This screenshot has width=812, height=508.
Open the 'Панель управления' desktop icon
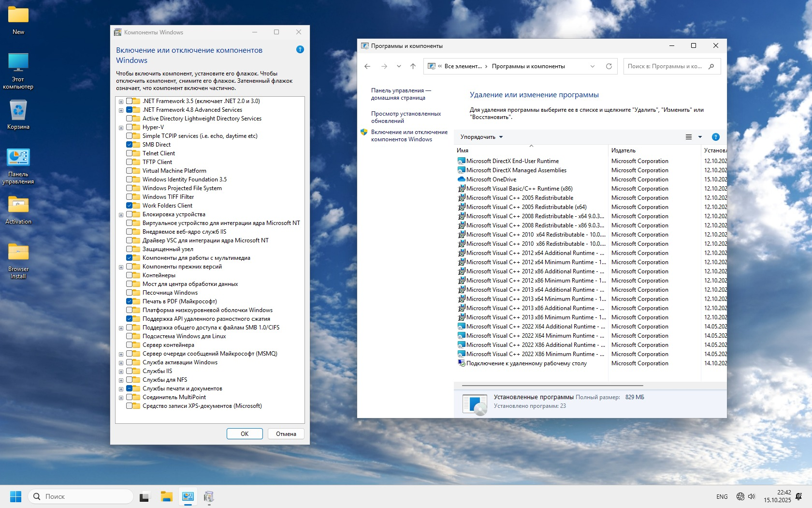pyautogui.click(x=18, y=166)
